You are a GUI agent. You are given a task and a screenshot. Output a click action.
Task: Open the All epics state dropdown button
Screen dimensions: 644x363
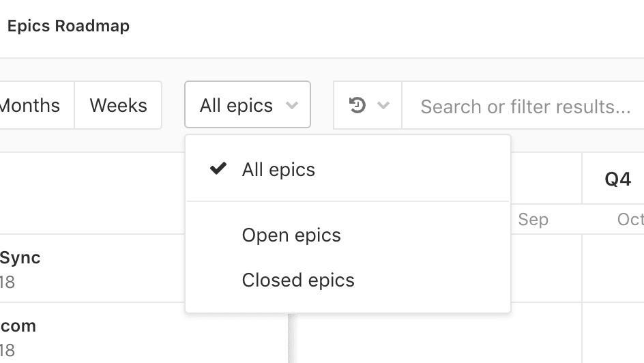248,104
